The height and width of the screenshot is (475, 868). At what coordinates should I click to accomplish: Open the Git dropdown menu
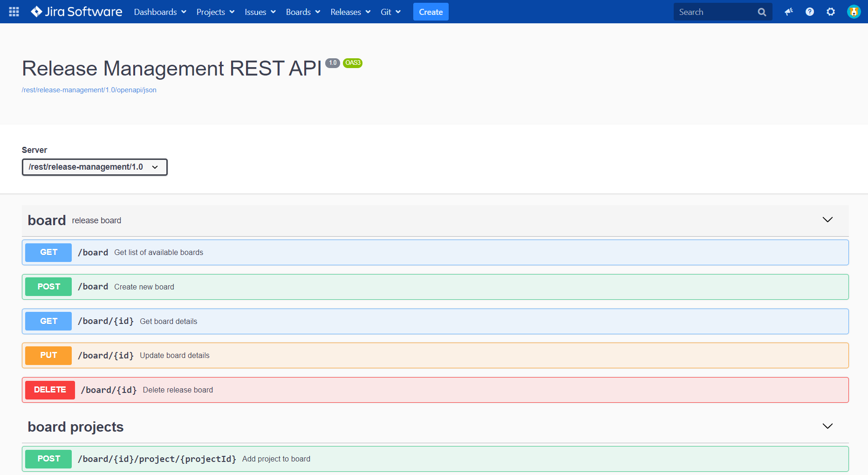click(x=390, y=12)
